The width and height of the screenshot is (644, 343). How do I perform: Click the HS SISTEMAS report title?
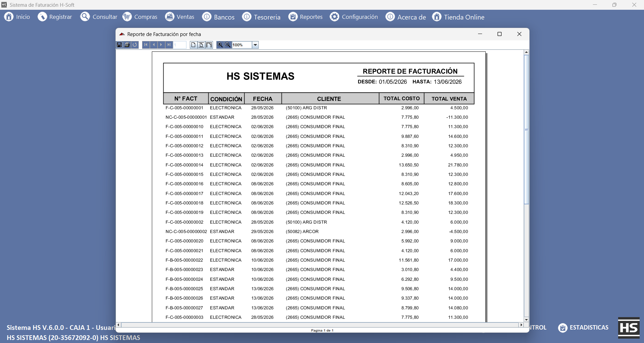[260, 76]
